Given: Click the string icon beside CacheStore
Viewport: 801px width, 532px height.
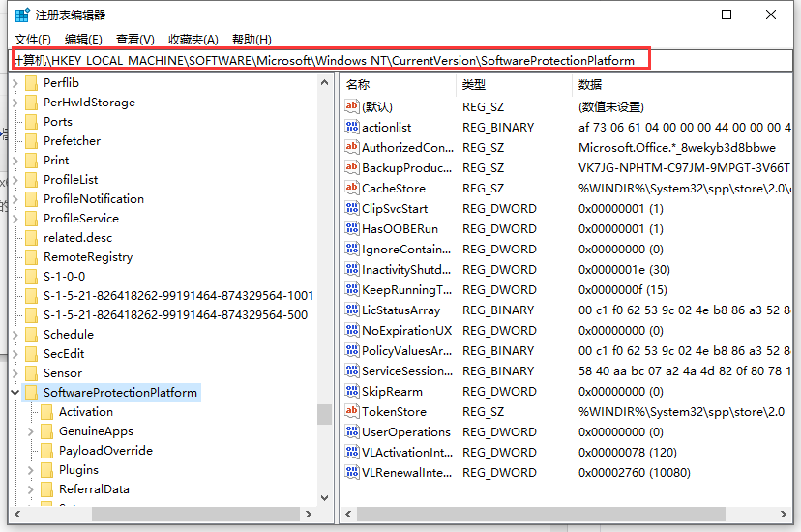Looking at the screenshot, I should pyautogui.click(x=352, y=188).
